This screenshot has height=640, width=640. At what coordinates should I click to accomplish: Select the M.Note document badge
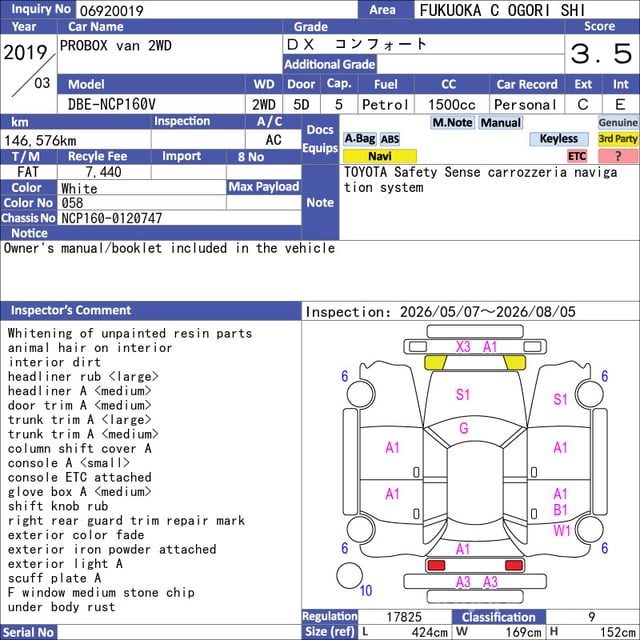452,122
